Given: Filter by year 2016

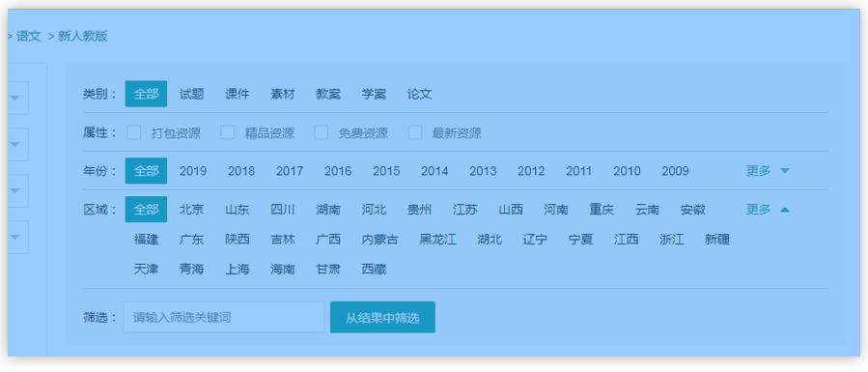Looking at the screenshot, I should (x=338, y=171).
